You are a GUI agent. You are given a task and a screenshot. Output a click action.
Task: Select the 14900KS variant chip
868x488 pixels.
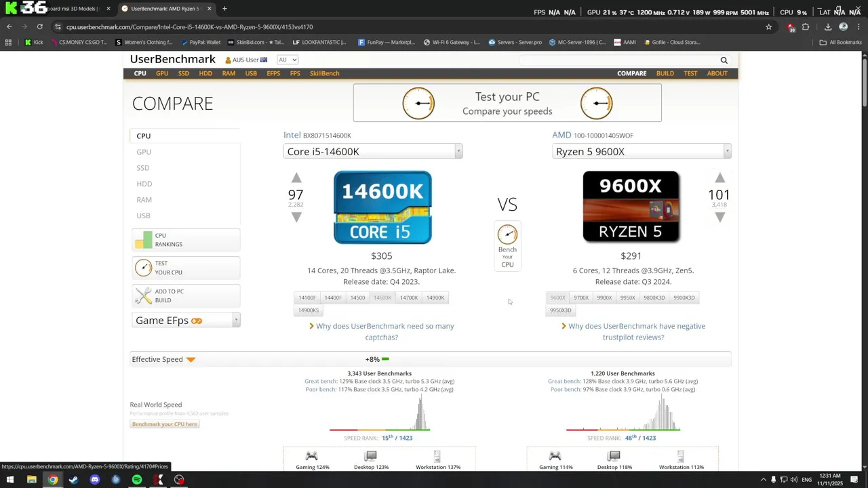308,310
